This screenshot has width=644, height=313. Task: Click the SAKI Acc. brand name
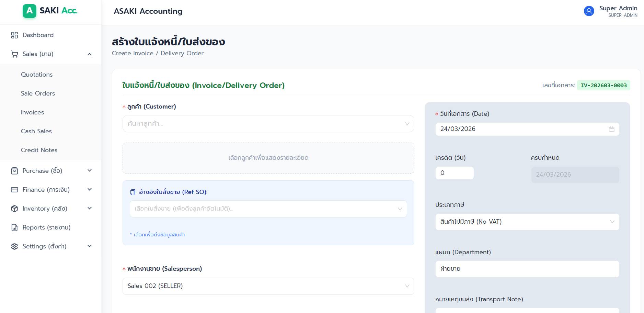[x=58, y=11]
